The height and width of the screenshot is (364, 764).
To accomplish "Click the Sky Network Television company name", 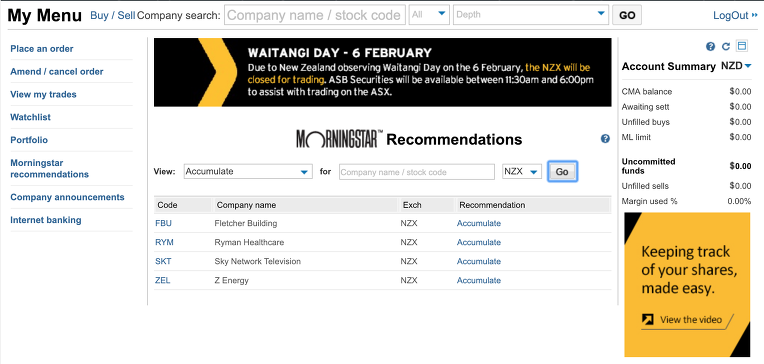I will (257, 261).
